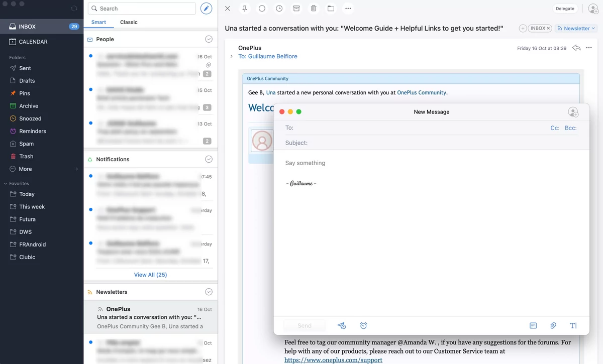This screenshot has height=364, width=603.
Task: Click the share contact icon beside Delegate
Action: coord(593,9)
